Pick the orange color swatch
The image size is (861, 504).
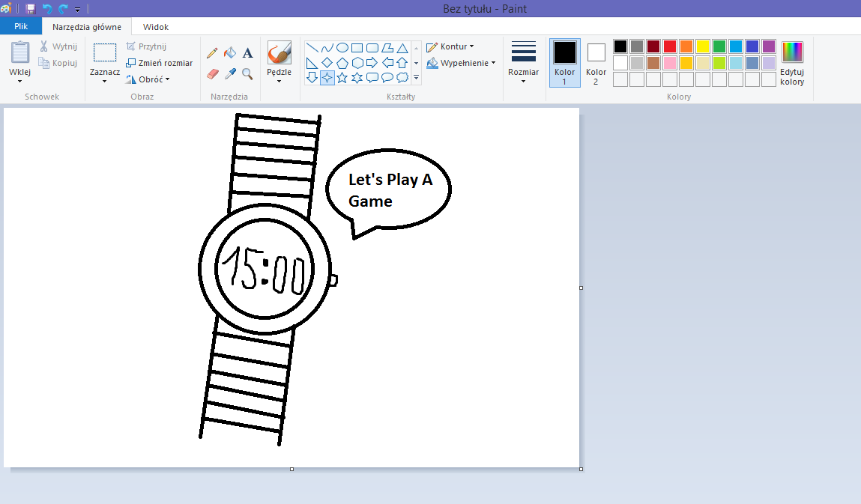click(x=686, y=46)
